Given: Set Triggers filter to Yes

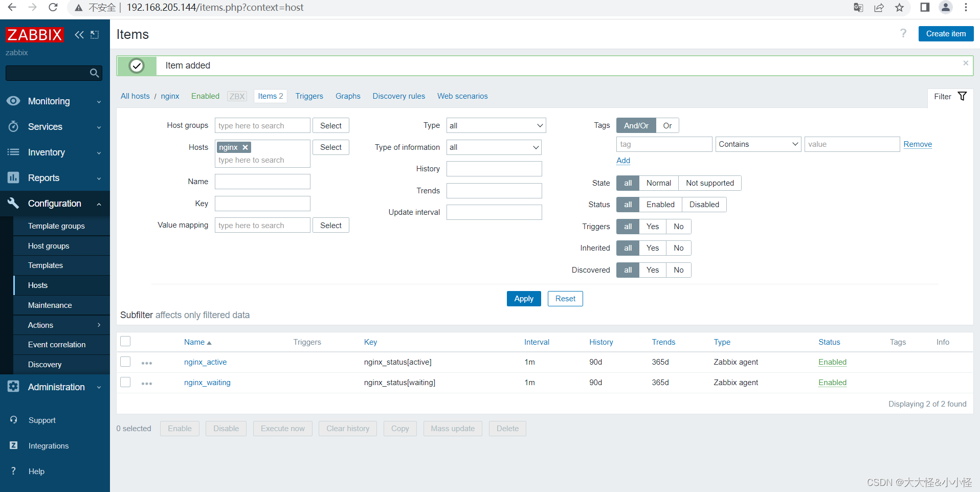Looking at the screenshot, I should pyautogui.click(x=652, y=227).
